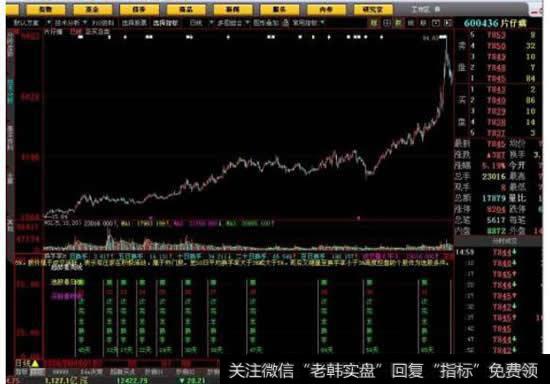
Task: Click the 内盘 value 8872
Action: 496,231
